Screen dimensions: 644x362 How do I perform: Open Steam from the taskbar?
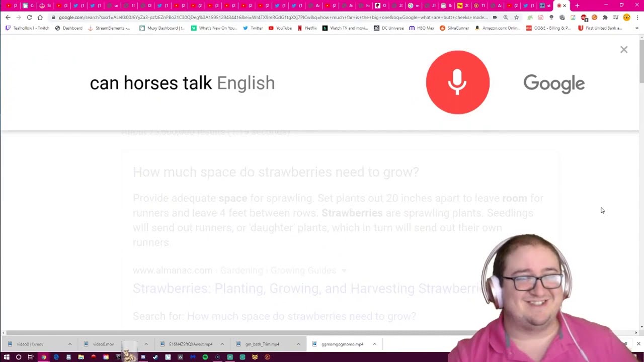tap(155, 357)
